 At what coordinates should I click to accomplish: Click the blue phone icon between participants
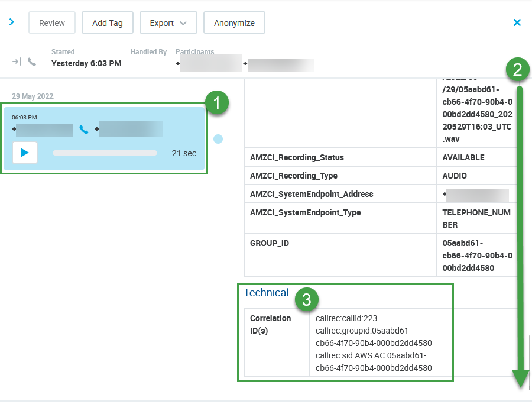[x=84, y=130]
